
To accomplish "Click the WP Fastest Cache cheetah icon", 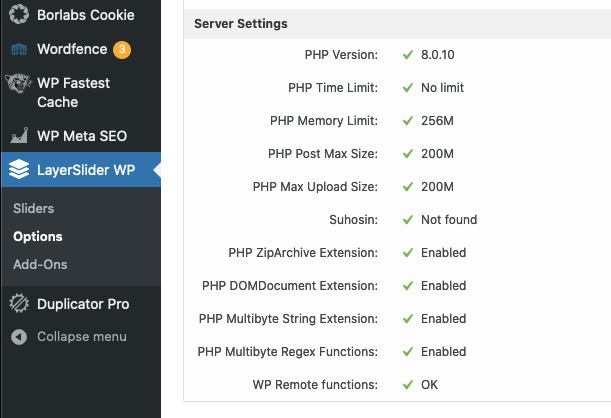I will pyautogui.click(x=18, y=83).
